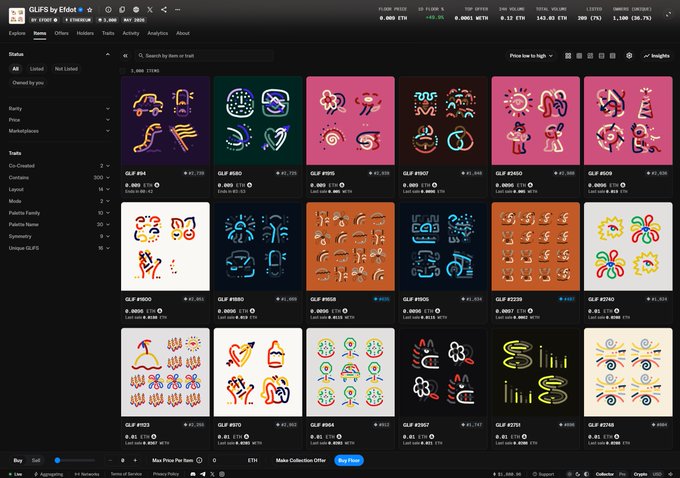Screen dimensions: 680x478
Task: Open the collection info icon in header
Action: click(x=108, y=10)
